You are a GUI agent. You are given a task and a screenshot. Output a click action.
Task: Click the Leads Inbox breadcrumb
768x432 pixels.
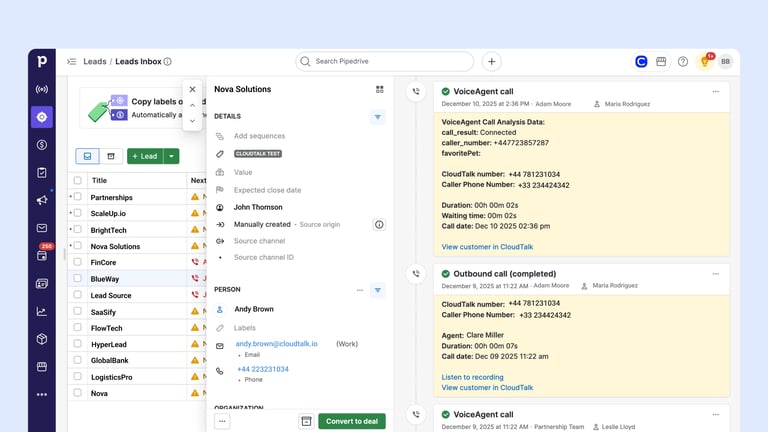(138, 61)
